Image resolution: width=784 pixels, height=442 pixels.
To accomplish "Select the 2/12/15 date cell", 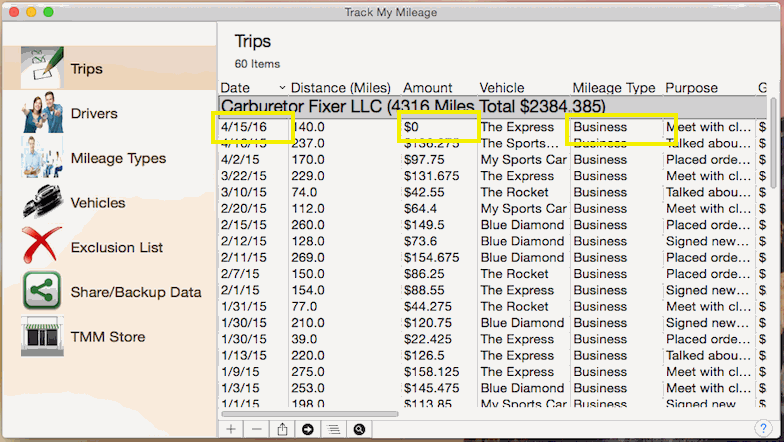I will pos(244,242).
